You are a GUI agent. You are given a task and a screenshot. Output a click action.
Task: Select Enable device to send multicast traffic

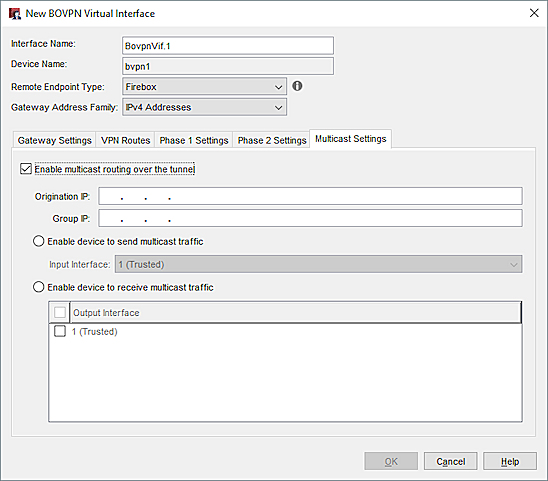pyautogui.click(x=38, y=241)
